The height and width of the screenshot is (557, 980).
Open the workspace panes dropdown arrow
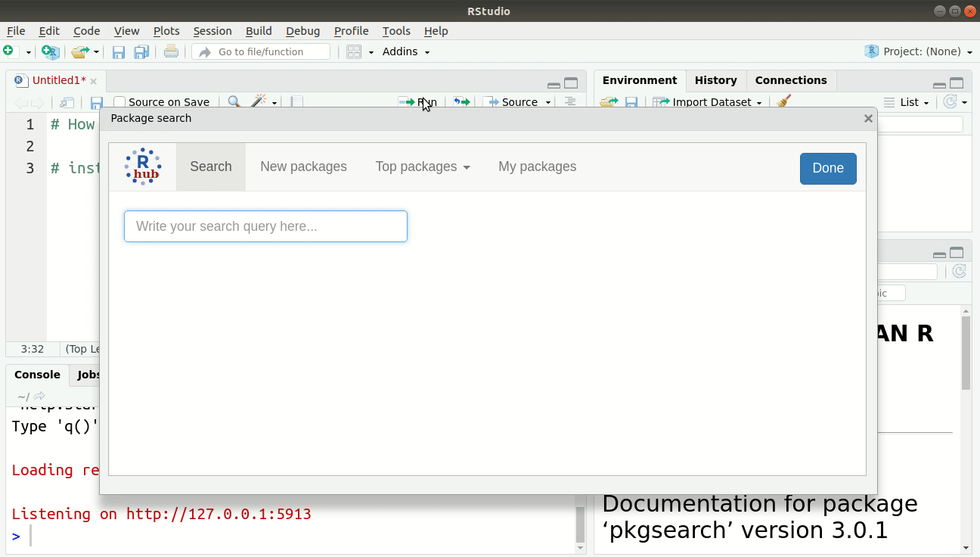(371, 52)
